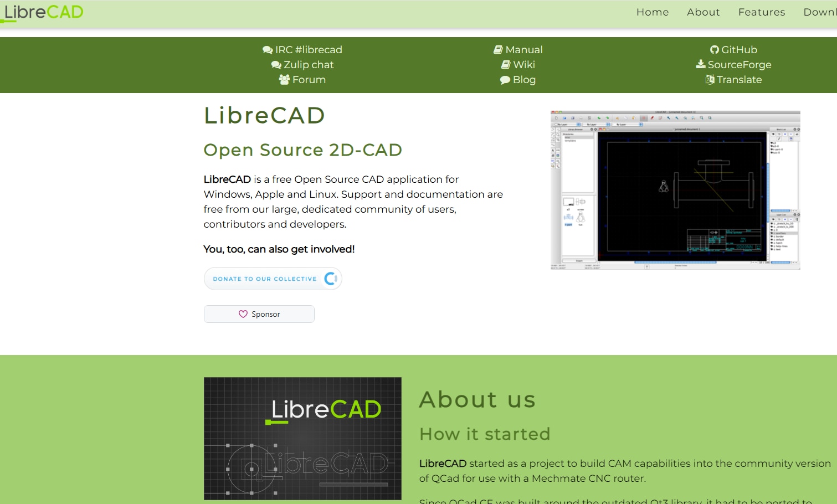The image size is (837, 504).
Task: Click the book icon beside Wiki
Action: click(506, 65)
